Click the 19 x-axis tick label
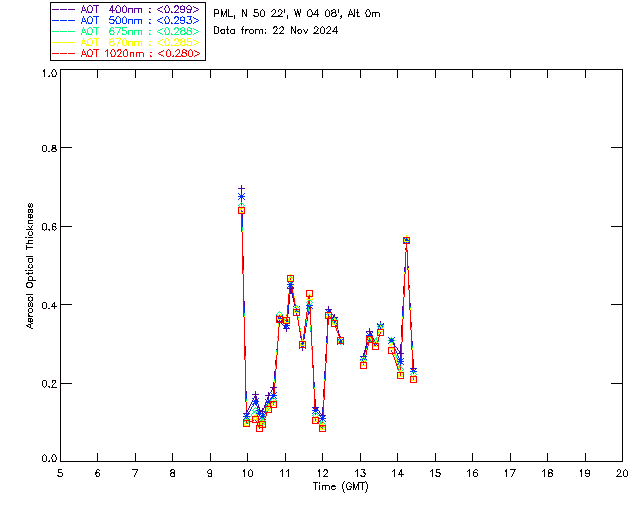Screen dimensions: 640x512 (x=585, y=473)
